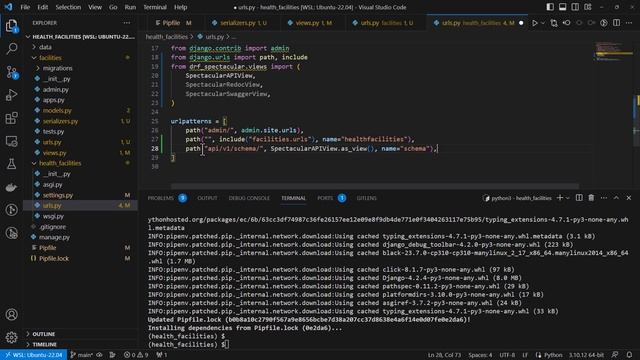Open terminal panel more actions ellipsis
640x360 pixels.
point(604,198)
